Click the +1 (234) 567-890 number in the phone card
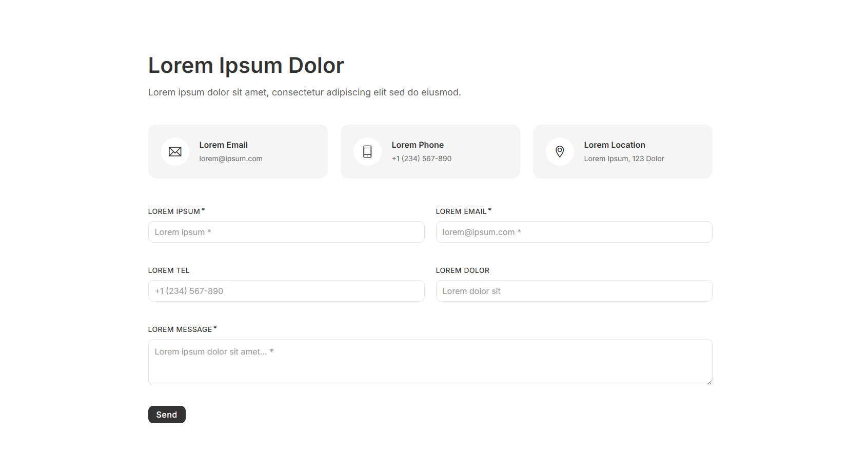Screen dimensions: 868x453 point(422,159)
